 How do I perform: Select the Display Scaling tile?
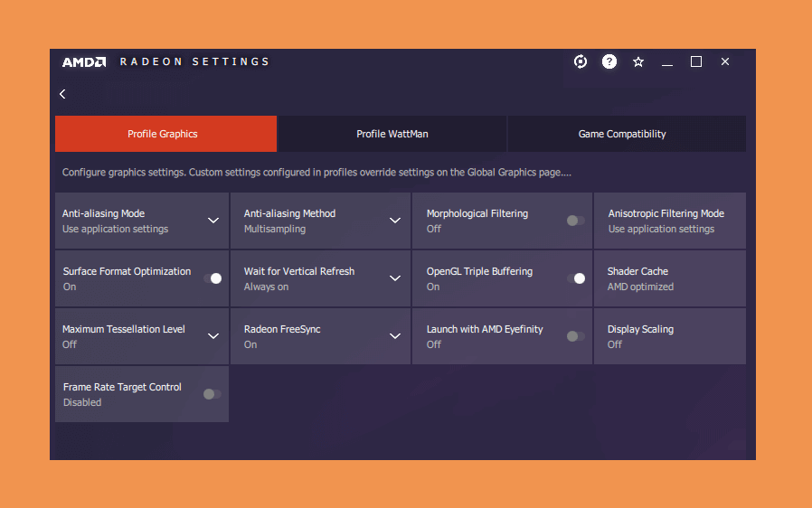670,336
